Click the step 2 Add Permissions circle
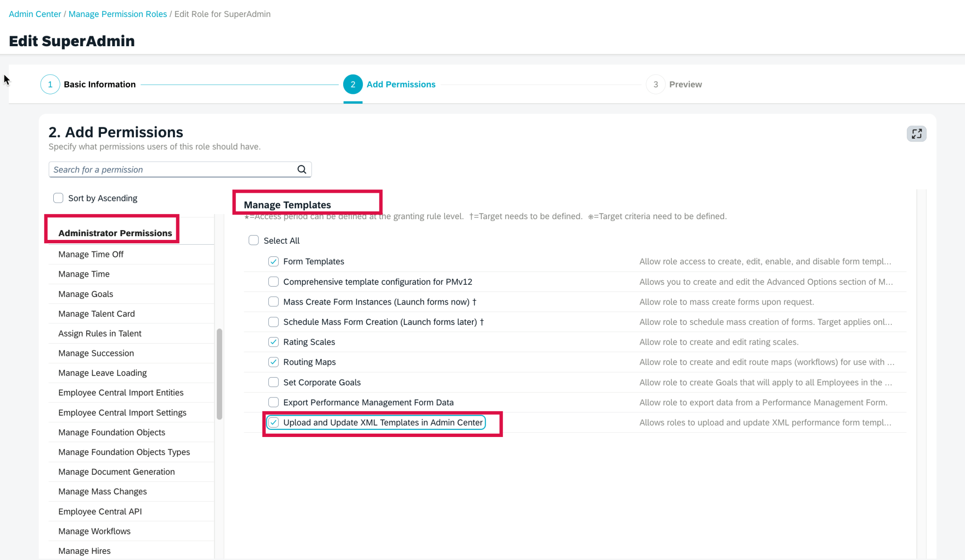This screenshot has height=560, width=965. pos(353,84)
